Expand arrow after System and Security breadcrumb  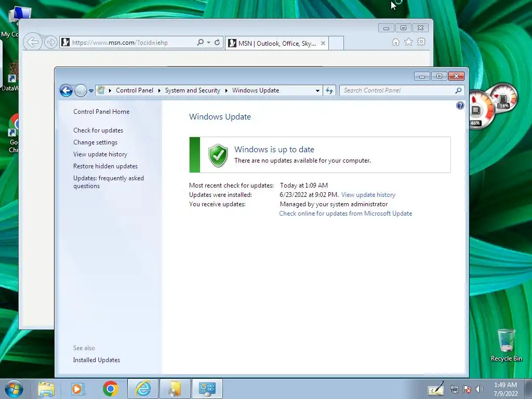point(227,90)
